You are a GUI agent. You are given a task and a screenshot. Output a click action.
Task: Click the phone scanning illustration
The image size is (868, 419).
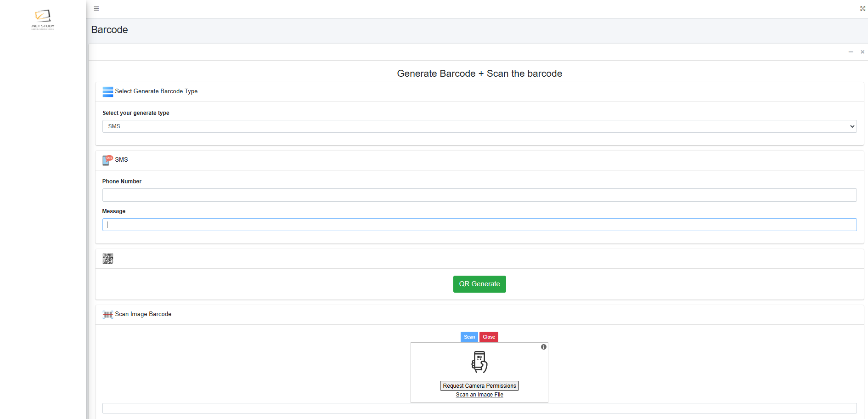tap(479, 362)
